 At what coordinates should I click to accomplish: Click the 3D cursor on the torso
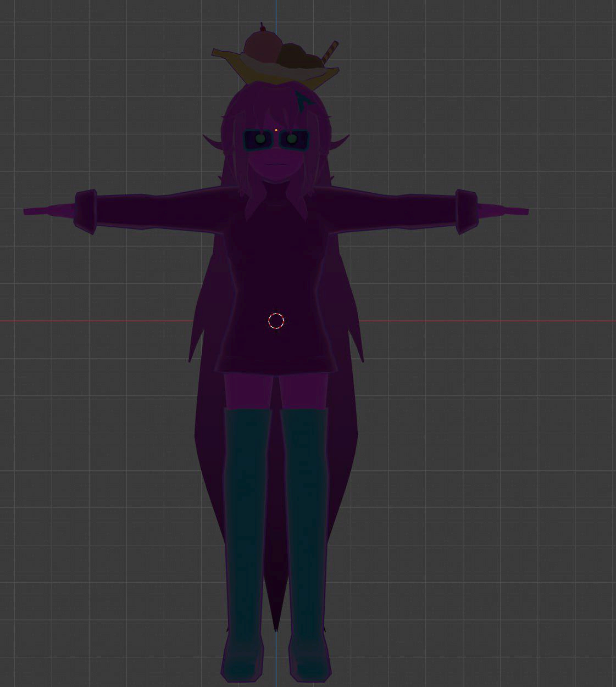click(276, 321)
